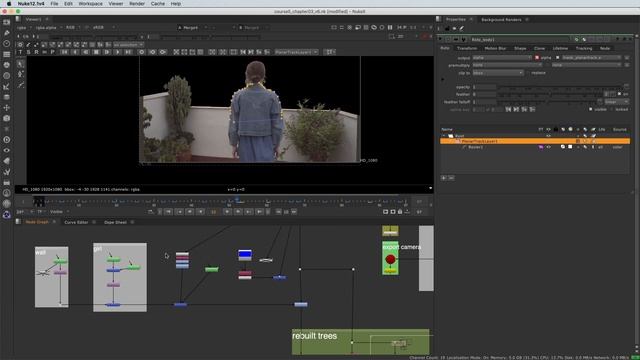Open the clip to bbox dropdown
Screen dimensions: 640x360
pos(498,73)
